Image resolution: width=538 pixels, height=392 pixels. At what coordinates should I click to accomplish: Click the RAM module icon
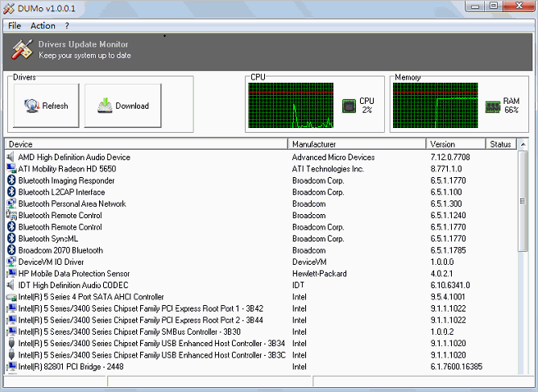pos(493,107)
